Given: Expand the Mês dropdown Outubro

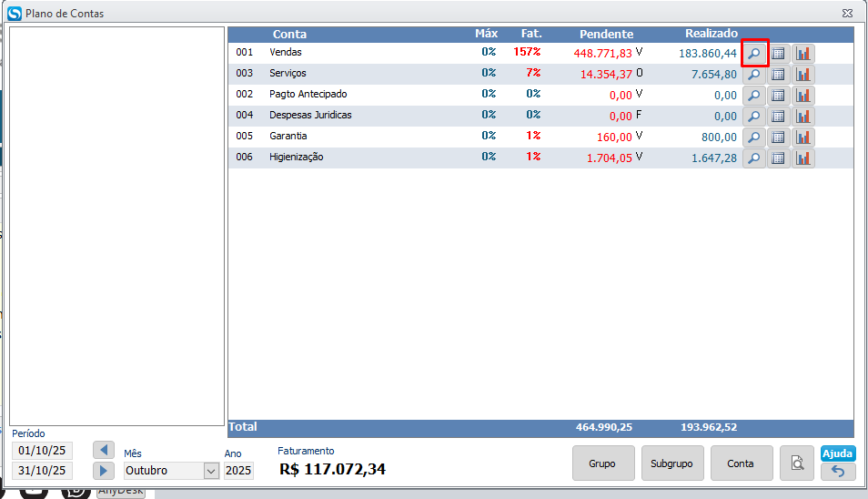Looking at the screenshot, I should pos(211,471).
